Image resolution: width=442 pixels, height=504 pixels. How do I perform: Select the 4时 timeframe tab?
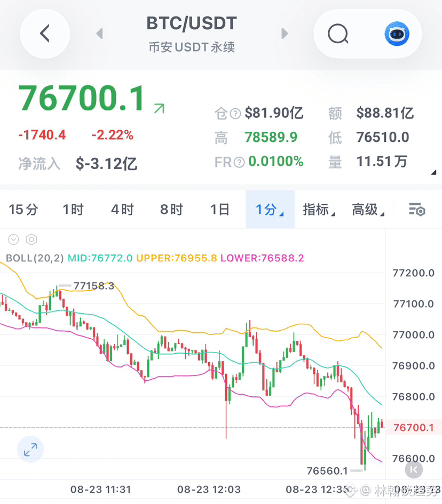click(122, 210)
